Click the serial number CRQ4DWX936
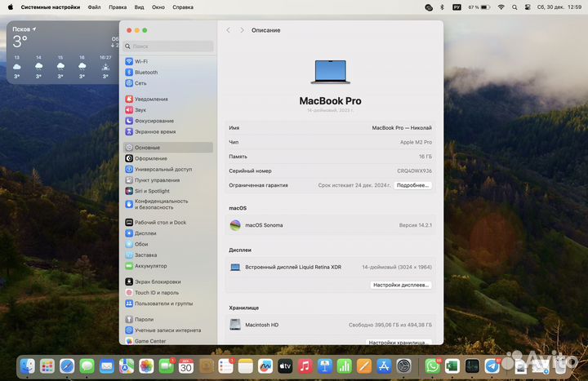This screenshot has height=381, width=588. pos(414,171)
